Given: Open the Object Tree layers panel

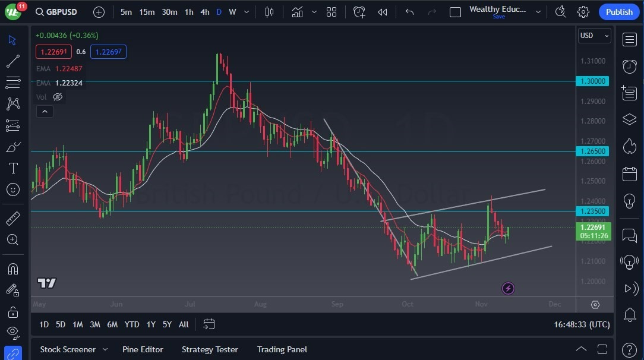Looking at the screenshot, I should point(629,119).
